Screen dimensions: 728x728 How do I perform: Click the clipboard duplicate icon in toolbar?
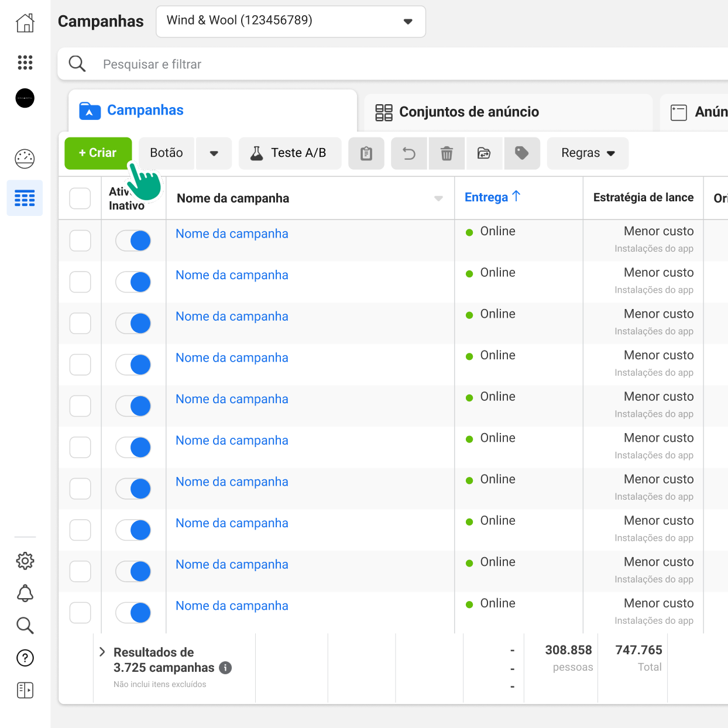tap(366, 153)
